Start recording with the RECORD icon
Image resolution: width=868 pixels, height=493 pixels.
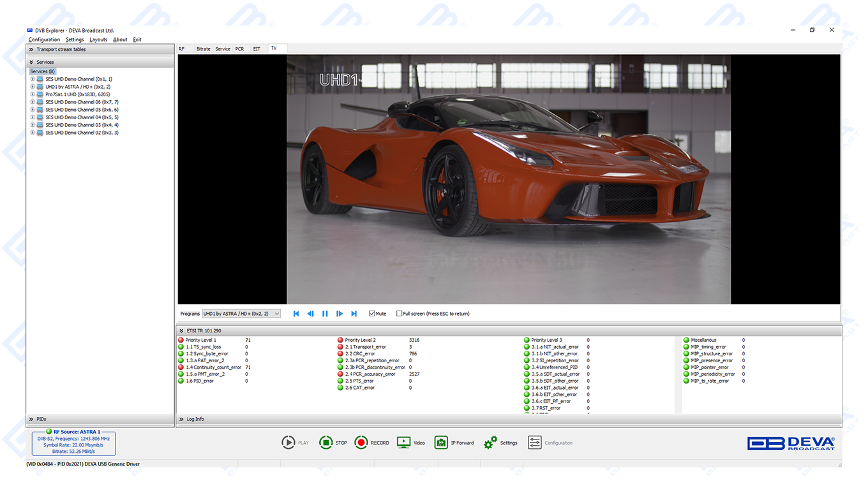click(x=361, y=443)
